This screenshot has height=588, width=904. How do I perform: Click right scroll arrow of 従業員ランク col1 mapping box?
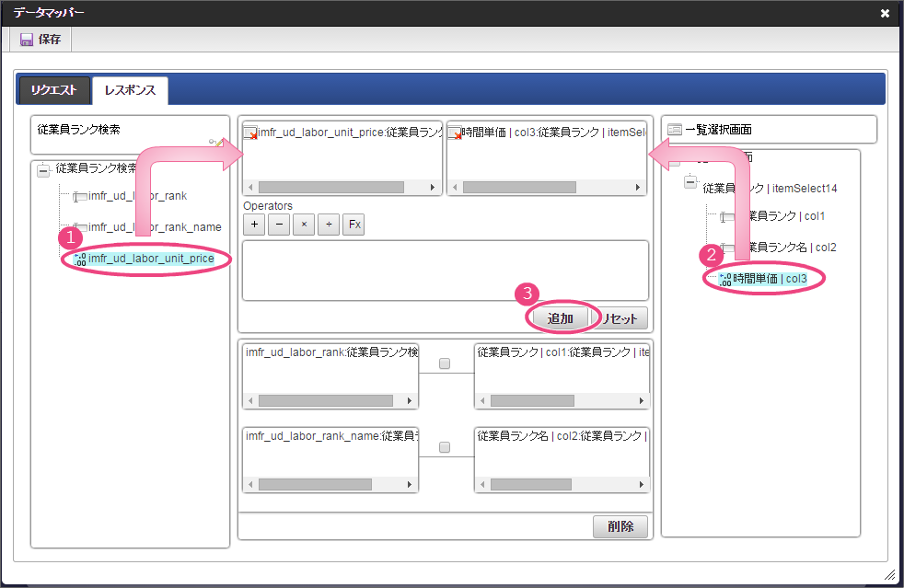point(641,400)
